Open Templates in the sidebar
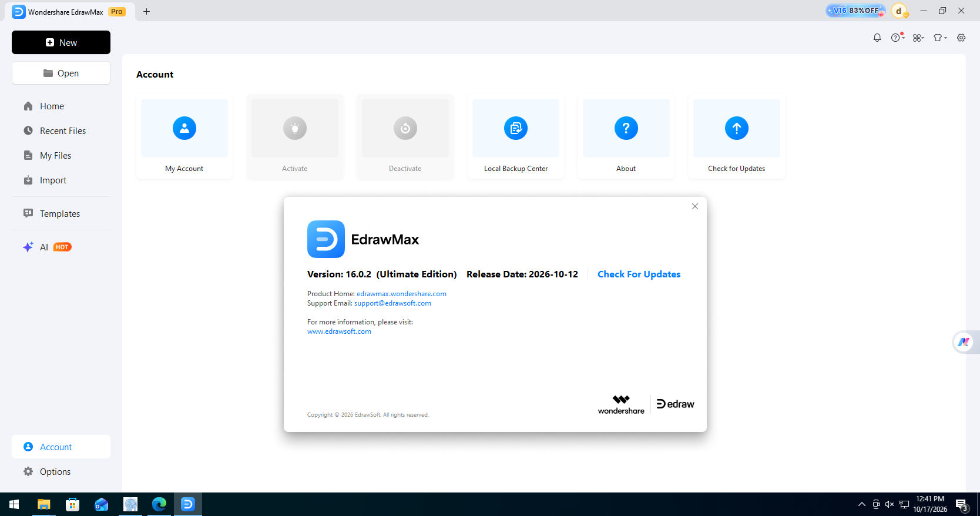Image resolution: width=980 pixels, height=516 pixels. pyautogui.click(x=61, y=214)
